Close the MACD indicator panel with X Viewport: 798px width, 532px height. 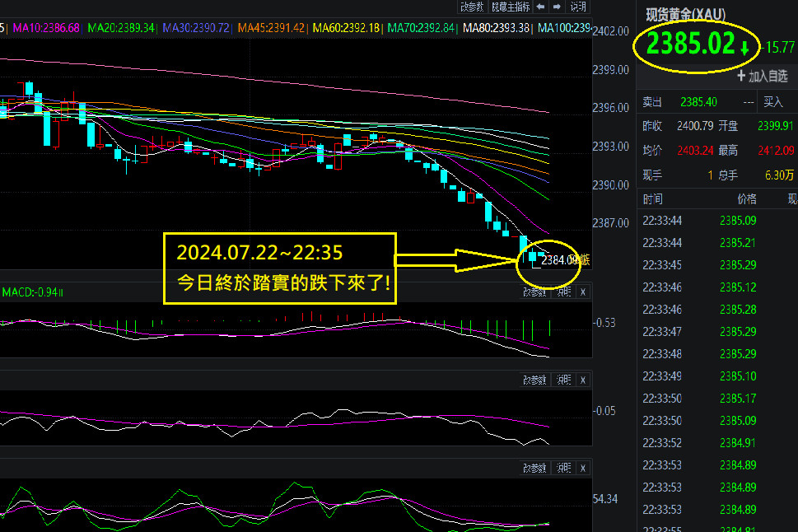[x=583, y=292]
